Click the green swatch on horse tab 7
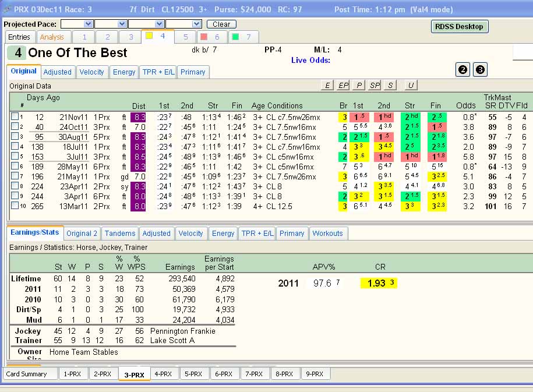Viewport: 533px width, 392px height. (235, 36)
